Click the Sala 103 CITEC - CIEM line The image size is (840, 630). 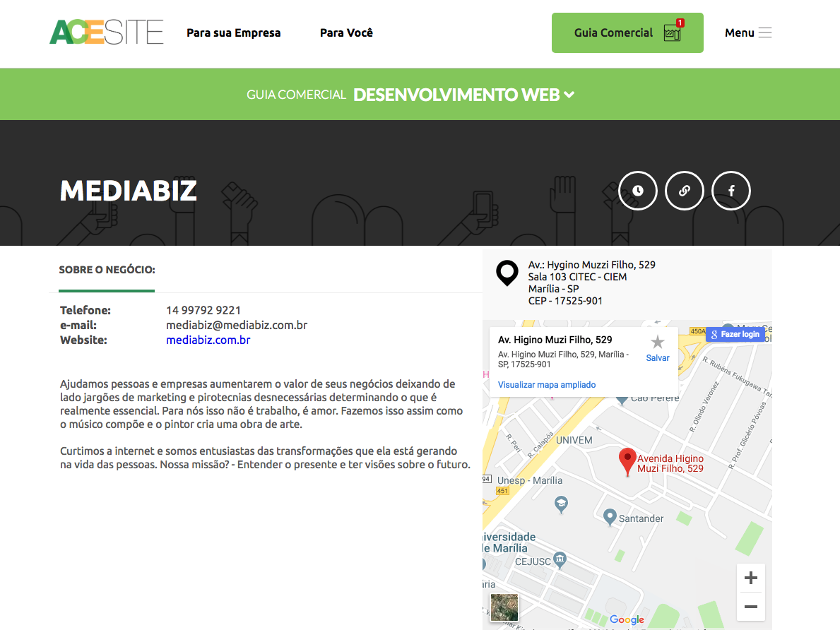click(577, 277)
